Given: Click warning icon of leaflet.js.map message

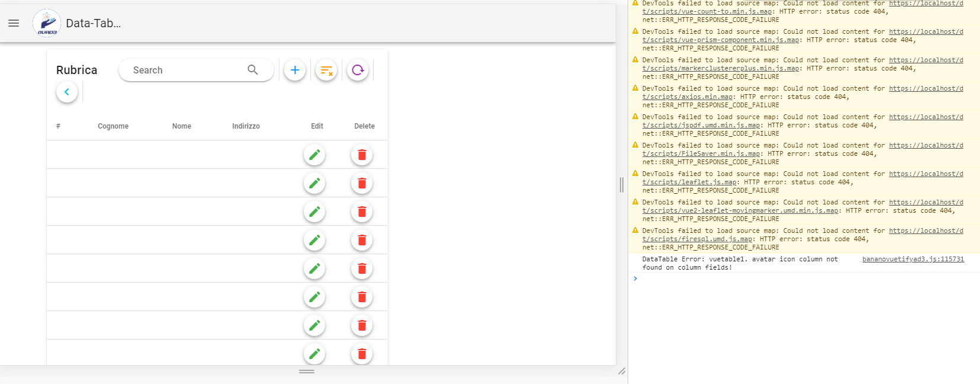Looking at the screenshot, I should (635, 174).
